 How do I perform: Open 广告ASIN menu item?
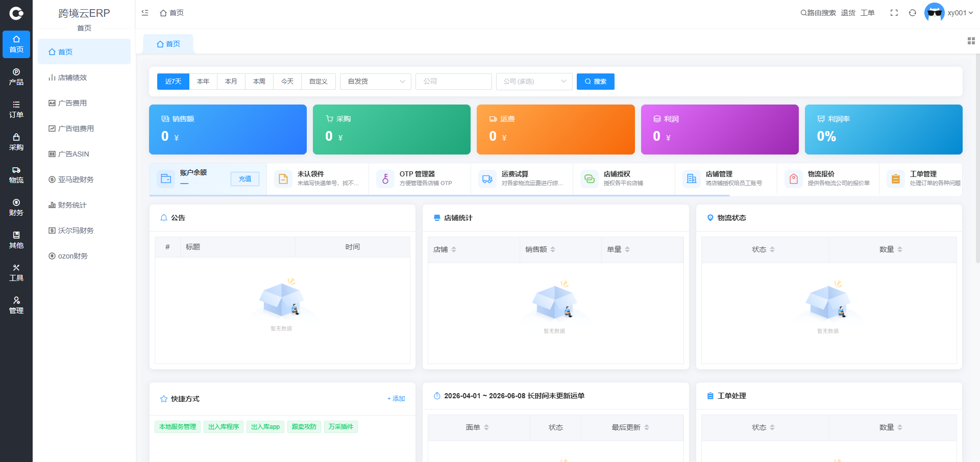[x=84, y=154]
